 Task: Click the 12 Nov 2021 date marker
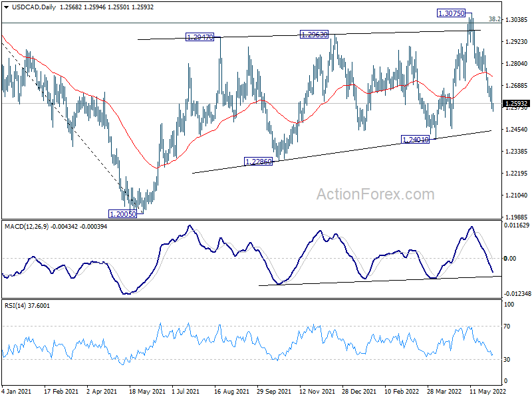pos(318,391)
